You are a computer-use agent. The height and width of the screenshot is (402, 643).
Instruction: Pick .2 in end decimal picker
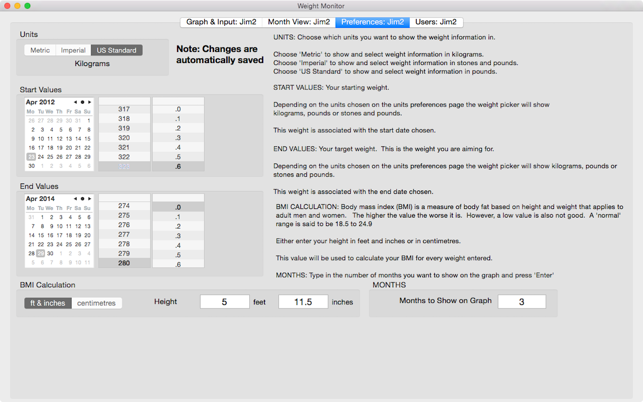[x=178, y=226]
